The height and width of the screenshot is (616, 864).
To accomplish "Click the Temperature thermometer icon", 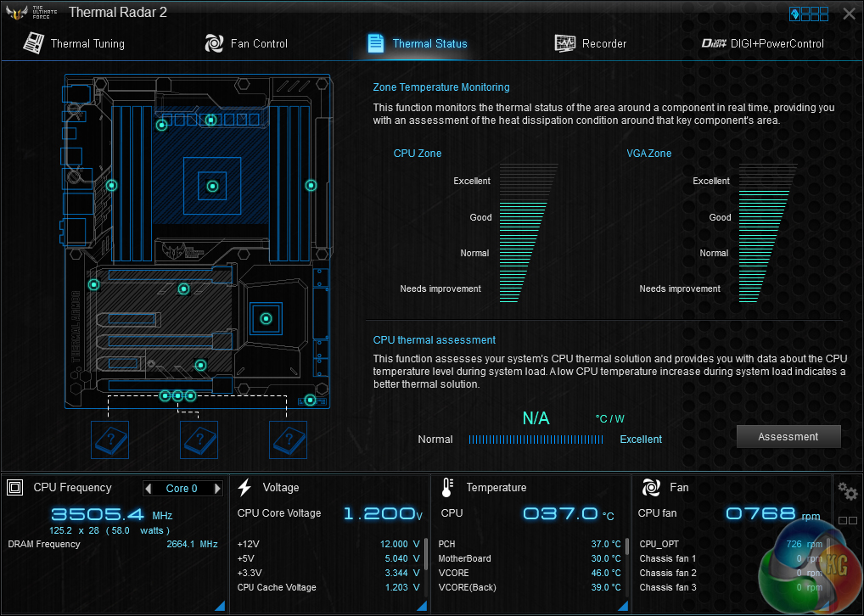I will [447, 488].
